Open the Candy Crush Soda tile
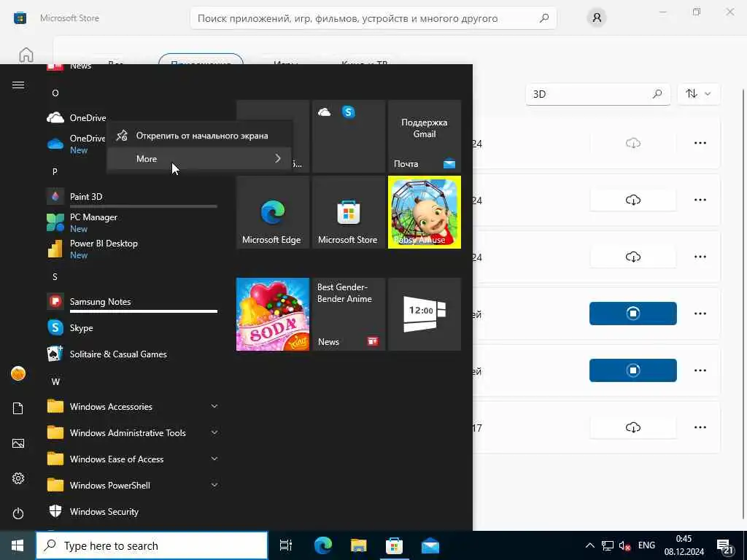This screenshot has height=560, width=747. click(273, 314)
